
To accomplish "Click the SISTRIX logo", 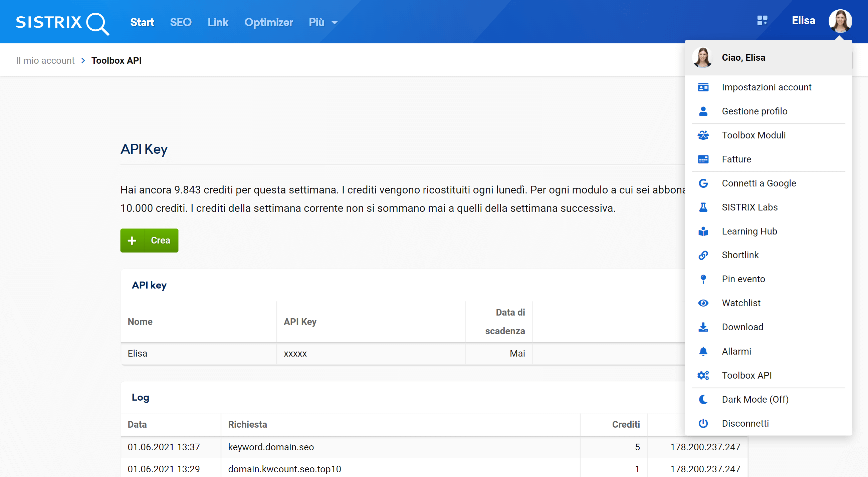I will tap(62, 23).
